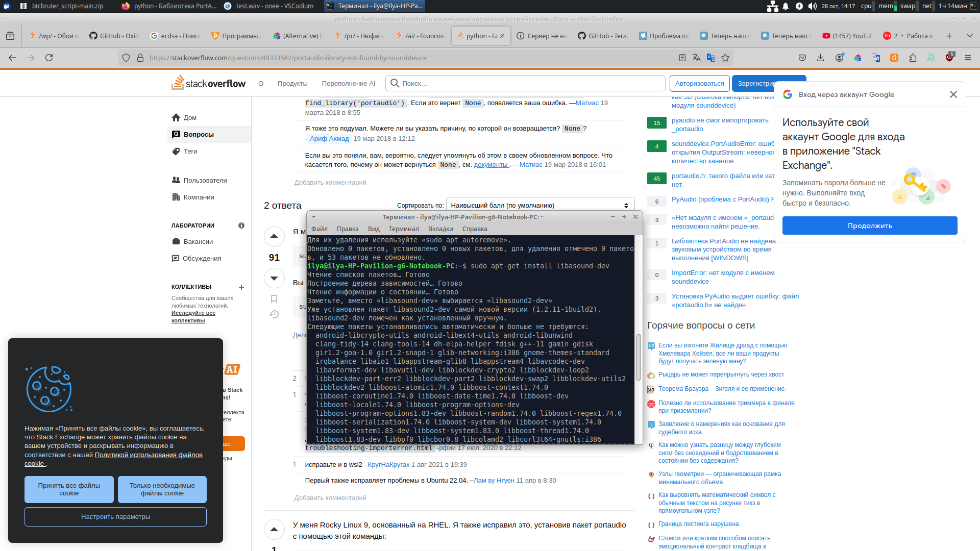Go to Дом in the sidebar
The height and width of the screenshot is (551, 980).
coord(209,117)
